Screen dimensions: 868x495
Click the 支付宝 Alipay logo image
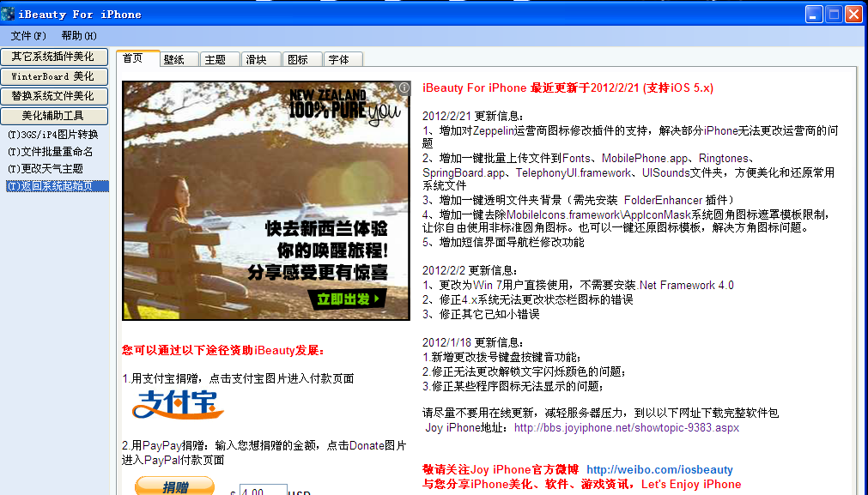[x=178, y=405]
